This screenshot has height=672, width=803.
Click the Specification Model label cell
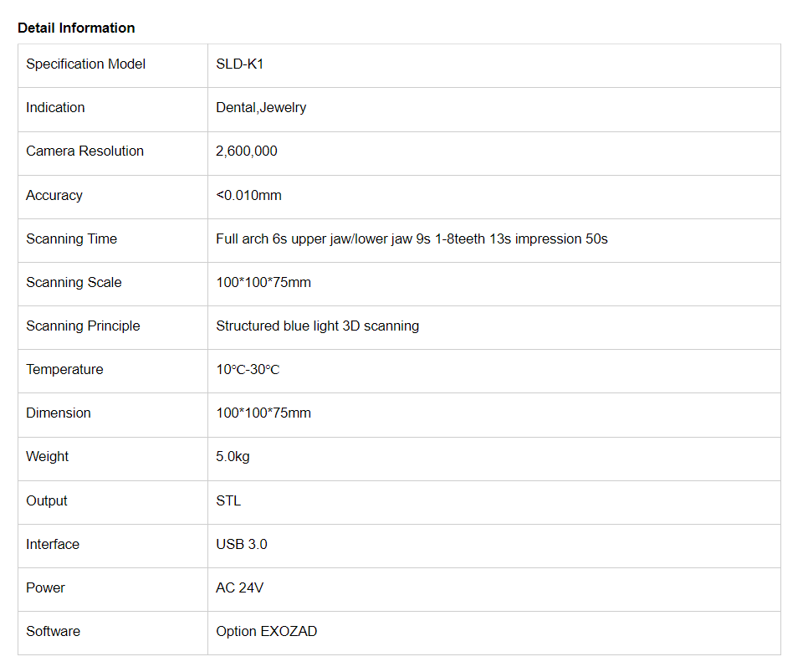pos(85,64)
